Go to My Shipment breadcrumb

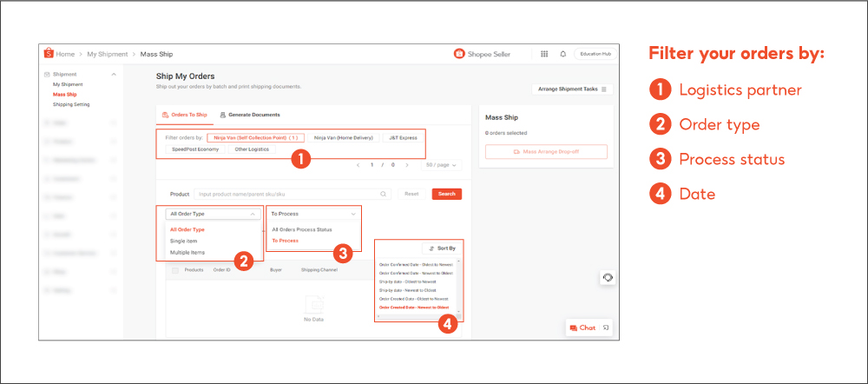(x=108, y=54)
